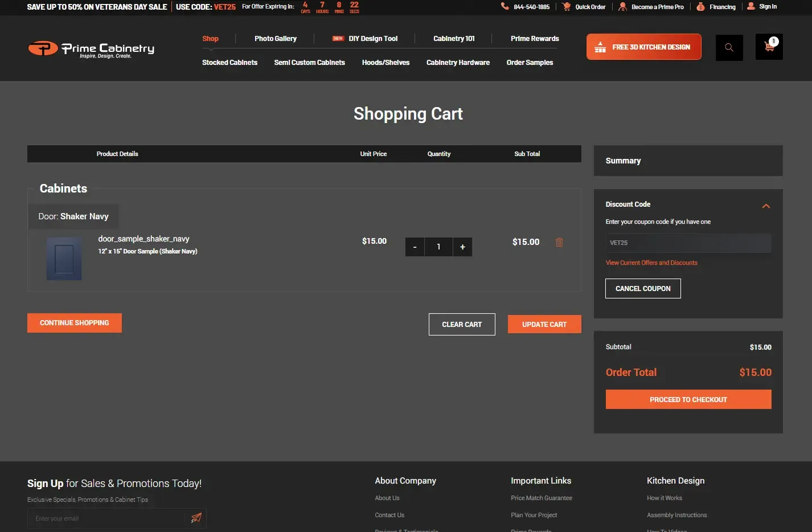Open Prime Rewards menu item
This screenshot has width=812, height=532.
(x=535, y=39)
